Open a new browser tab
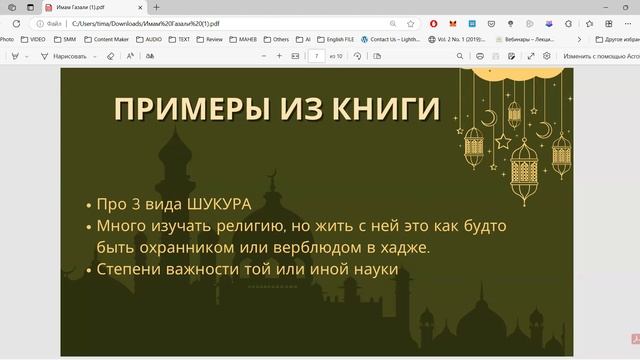The height and width of the screenshot is (360, 640). coord(156,7)
